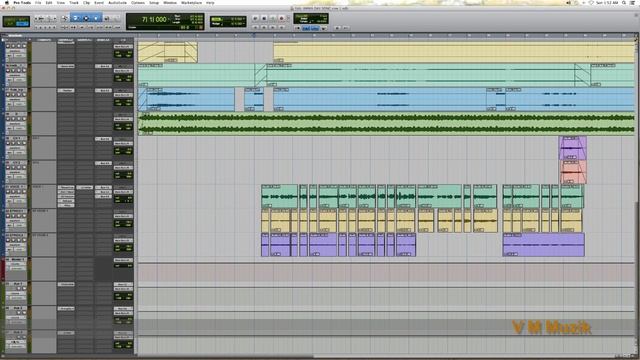640x360 pixels.
Task: Click zoom preset 1 button
Action: click(x=36, y=27)
